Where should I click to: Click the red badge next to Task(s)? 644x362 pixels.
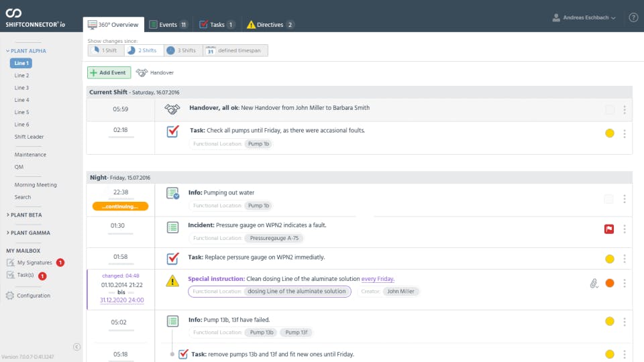pos(42,276)
